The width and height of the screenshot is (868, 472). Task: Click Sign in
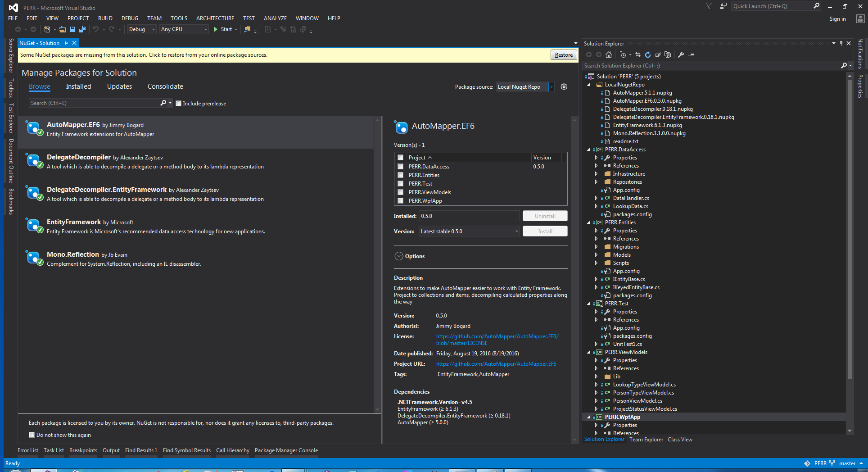click(837, 19)
